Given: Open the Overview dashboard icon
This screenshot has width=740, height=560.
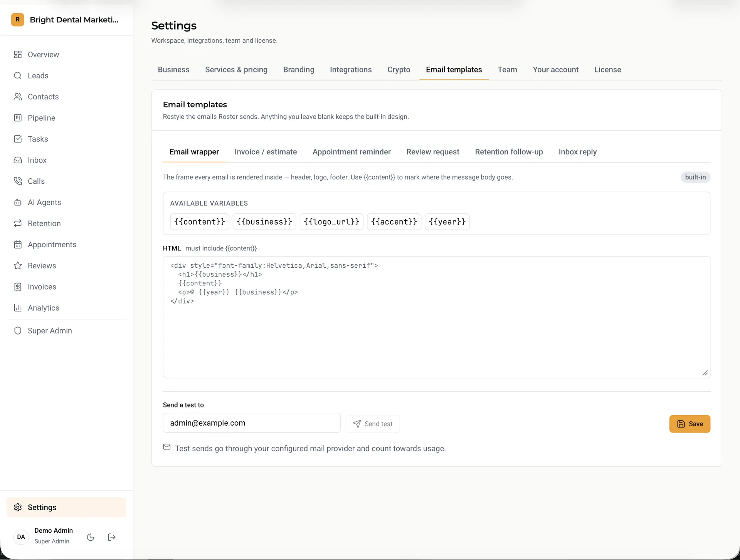Looking at the screenshot, I should point(18,55).
